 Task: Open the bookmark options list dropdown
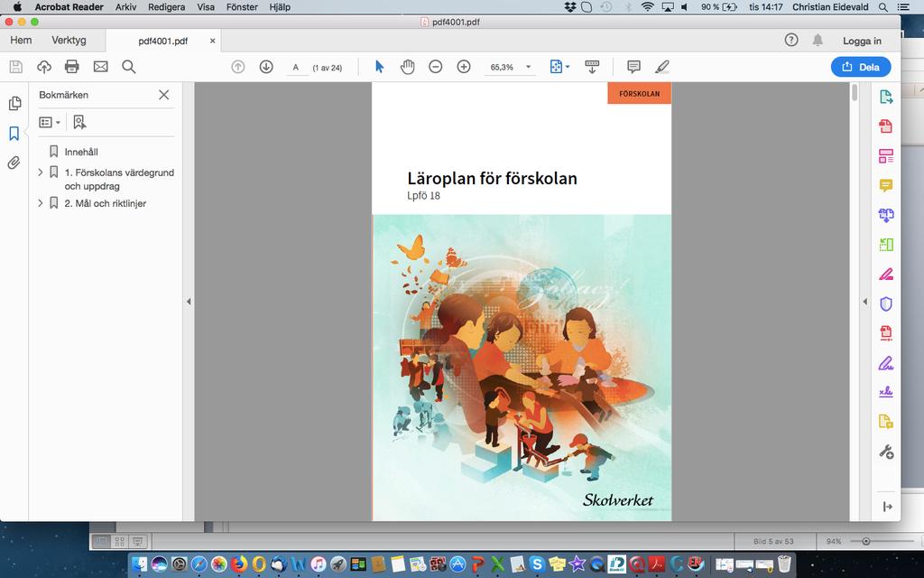(x=51, y=122)
